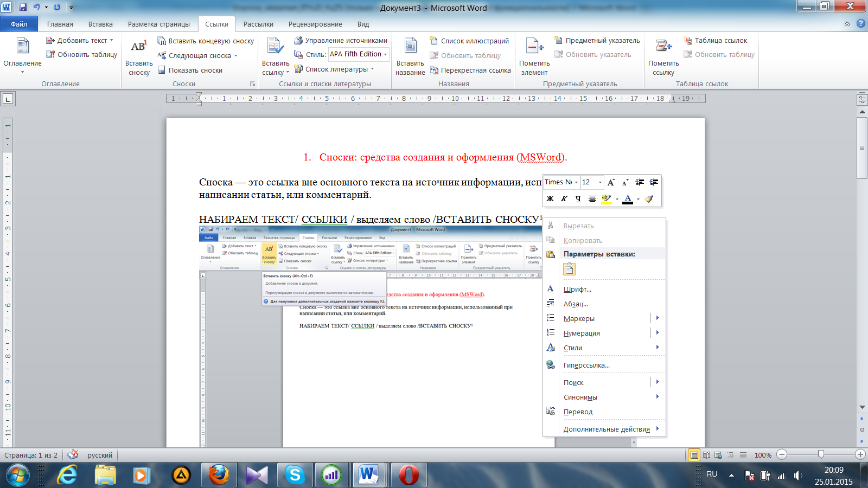
Task: Click the zoom slider handle
Action: point(821,454)
